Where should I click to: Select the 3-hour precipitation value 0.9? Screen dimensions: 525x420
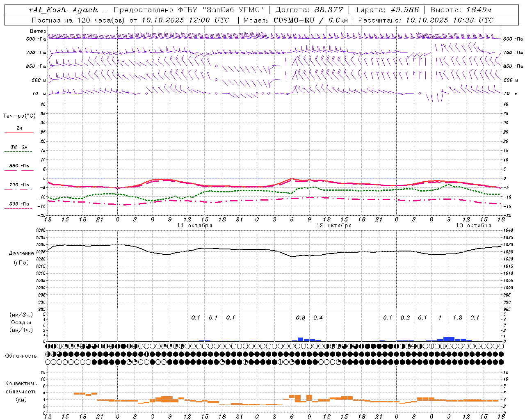click(301, 318)
